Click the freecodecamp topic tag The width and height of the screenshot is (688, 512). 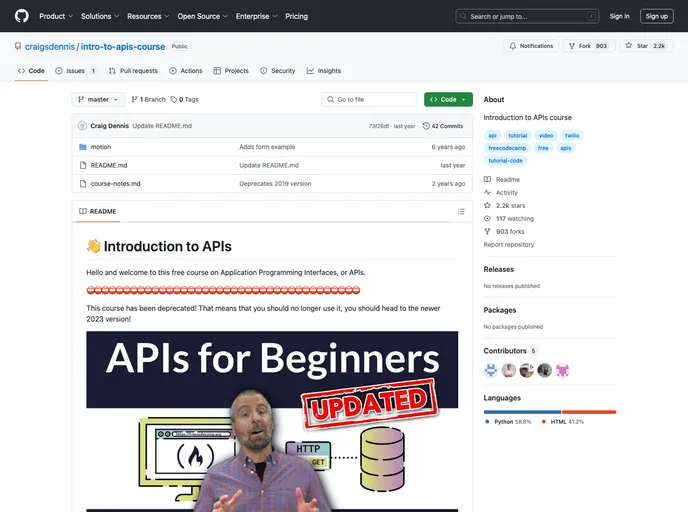507,148
